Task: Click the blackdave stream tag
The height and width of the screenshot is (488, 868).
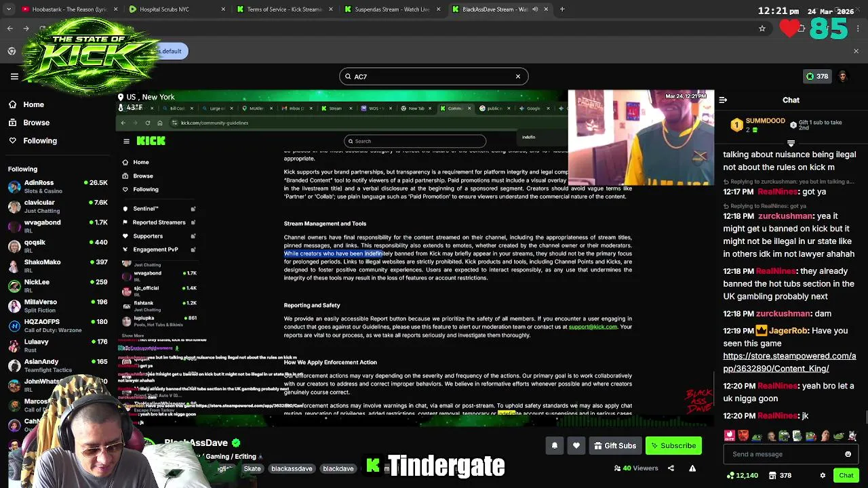Action: (x=338, y=468)
